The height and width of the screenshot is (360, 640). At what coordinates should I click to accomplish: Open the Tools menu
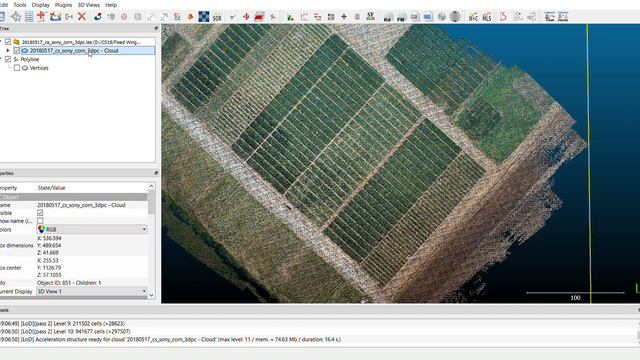click(20, 5)
